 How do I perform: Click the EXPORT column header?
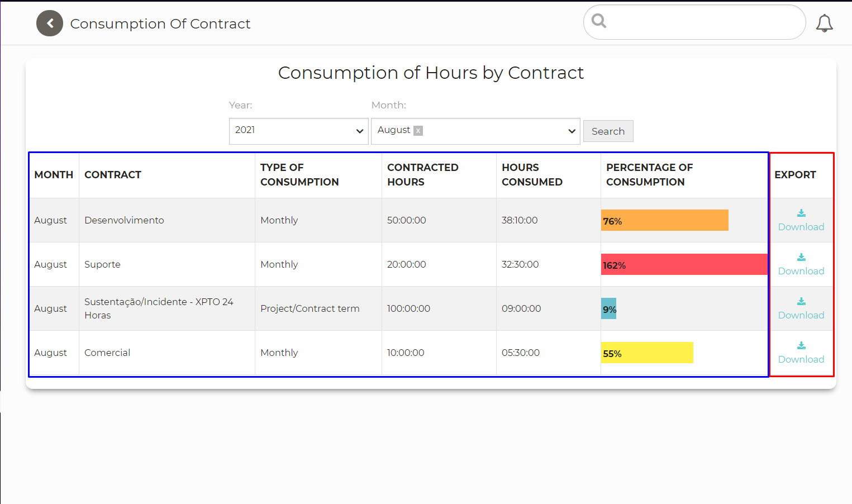(x=795, y=175)
